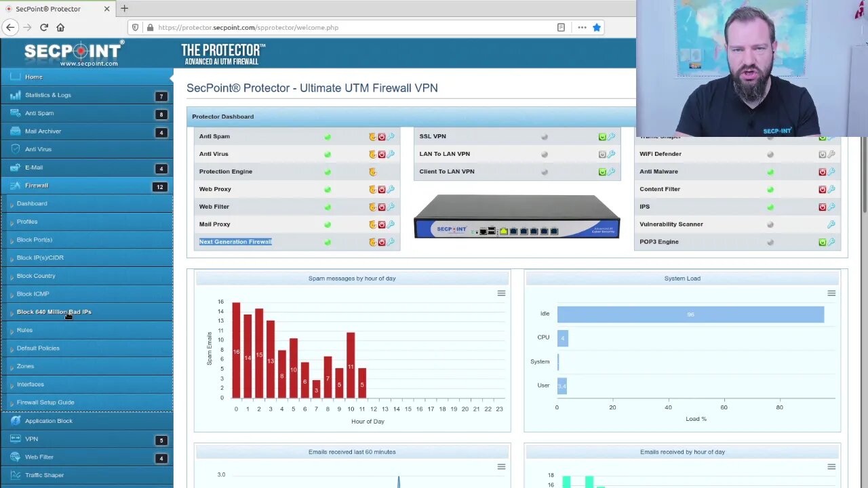Open Next Generation Firewall wrench icon
Image resolution: width=868 pixels, height=488 pixels.
point(391,242)
